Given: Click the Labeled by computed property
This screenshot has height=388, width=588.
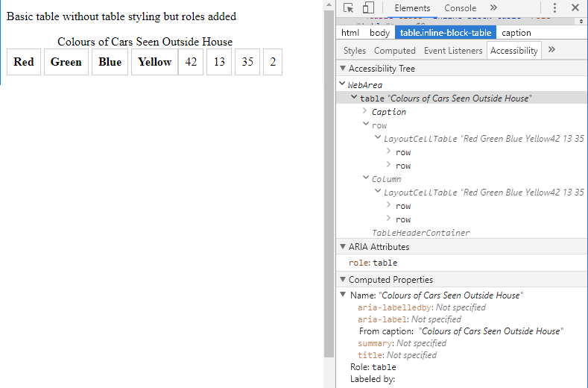Looking at the screenshot, I should coord(373,379).
